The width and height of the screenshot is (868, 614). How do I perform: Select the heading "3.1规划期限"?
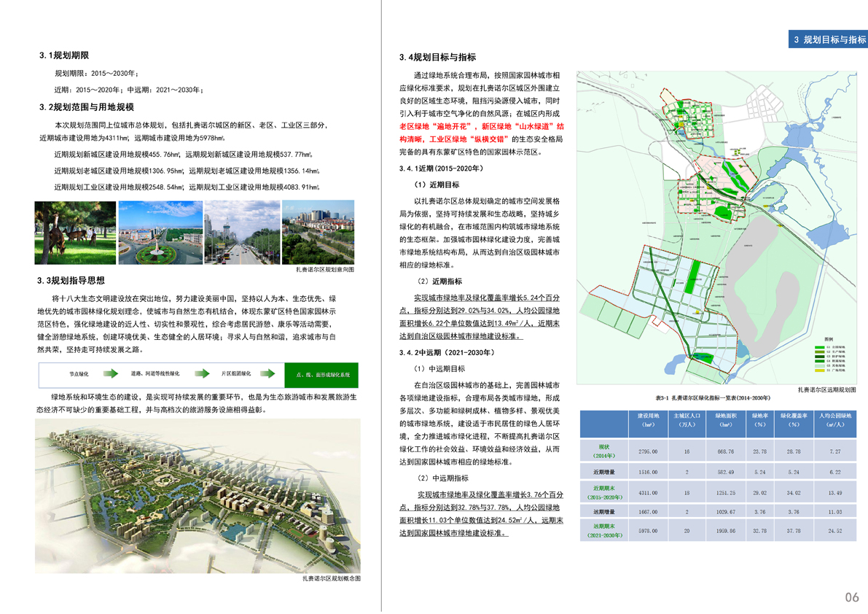(x=64, y=55)
